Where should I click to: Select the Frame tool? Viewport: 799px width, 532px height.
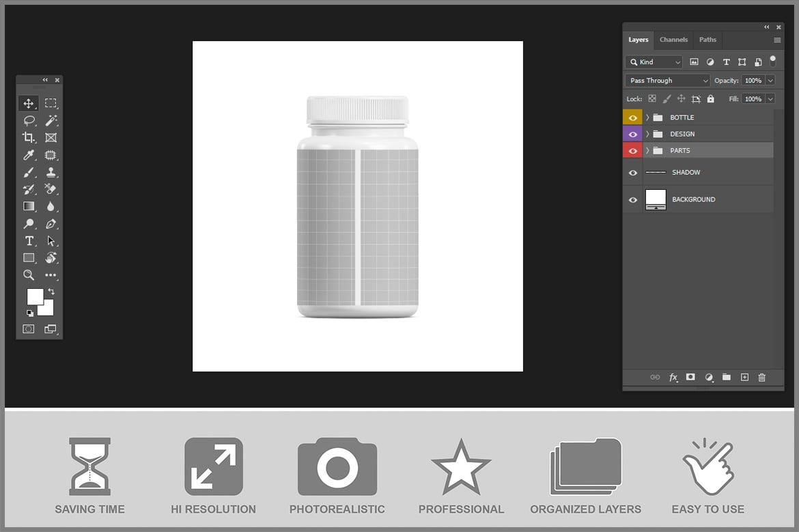(51, 137)
